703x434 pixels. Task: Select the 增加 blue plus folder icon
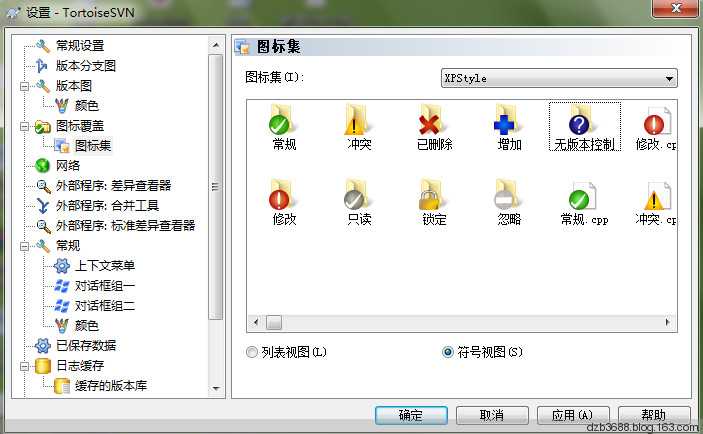[x=507, y=119]
